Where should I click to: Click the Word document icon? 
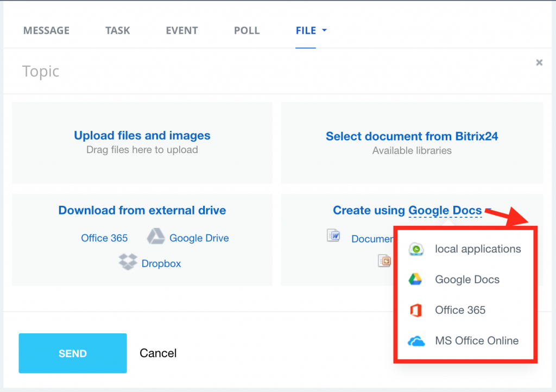(x=334, y=235)
